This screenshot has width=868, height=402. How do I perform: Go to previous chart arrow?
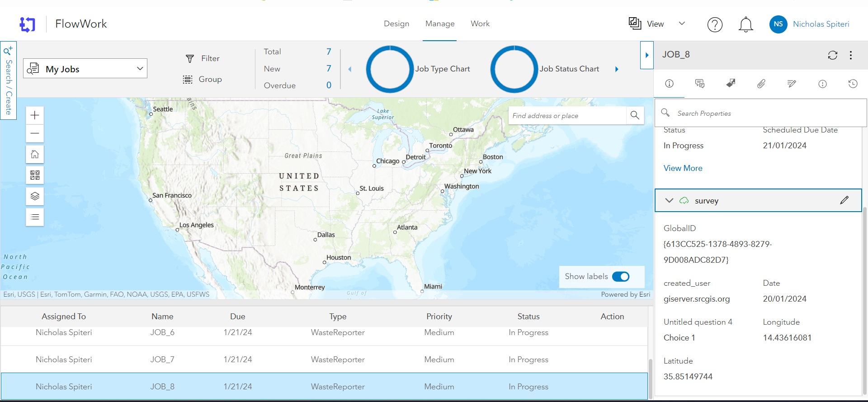pyautogui.click(x=350, y=69)
